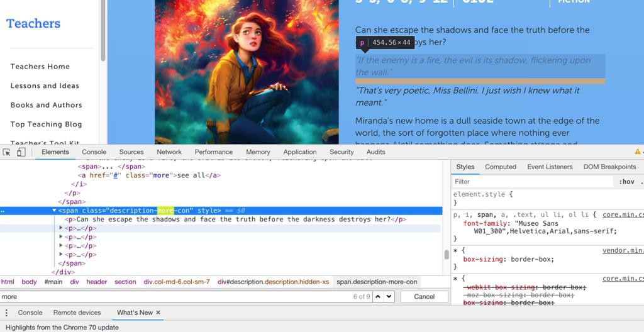Select the div#description.description.hidden-xs breadcrumb
This screenshot has height=332, width=644.
(273, 282)
